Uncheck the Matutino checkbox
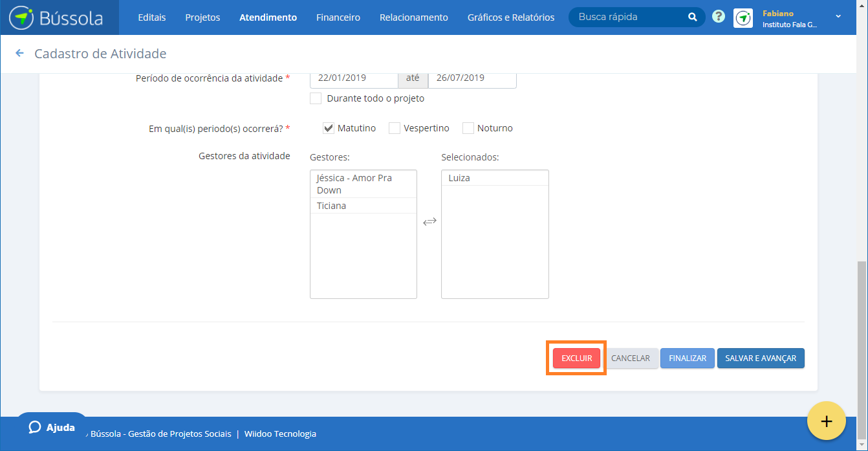Viewport: 868px width, 451px height. [x=328, y=127]
